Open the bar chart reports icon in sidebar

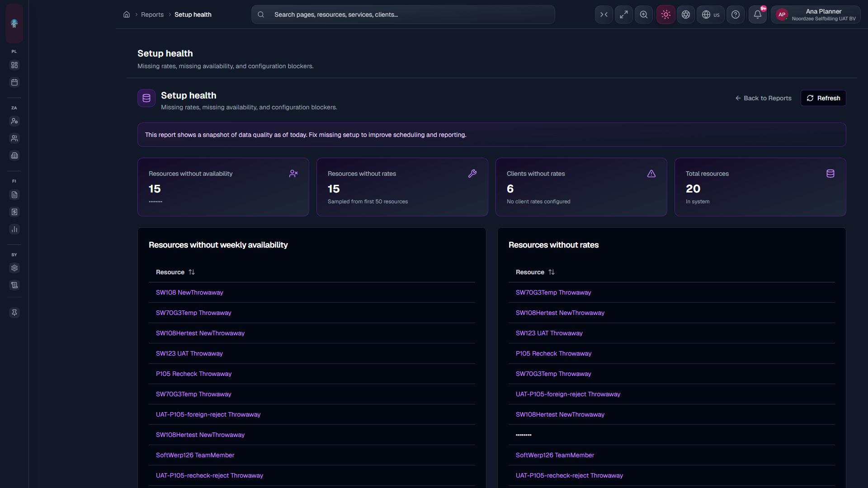click(x=14, y=229)
